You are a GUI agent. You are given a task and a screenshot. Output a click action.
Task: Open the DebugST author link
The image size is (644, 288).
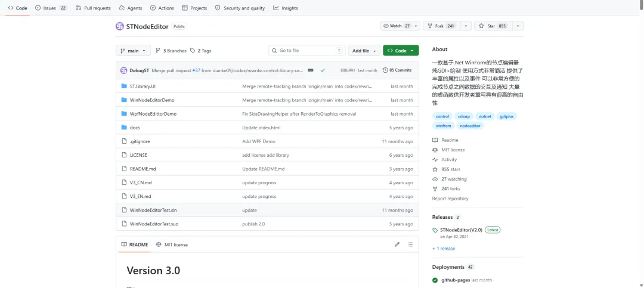coord(139,70)
